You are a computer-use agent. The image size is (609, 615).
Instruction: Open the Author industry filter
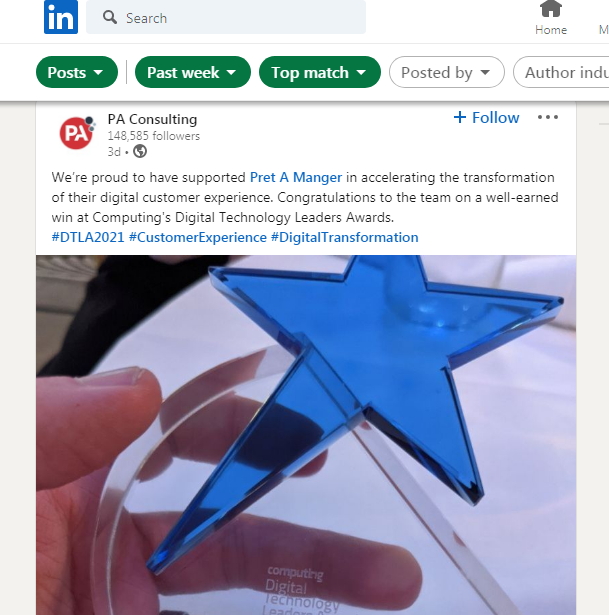point(562,72)
